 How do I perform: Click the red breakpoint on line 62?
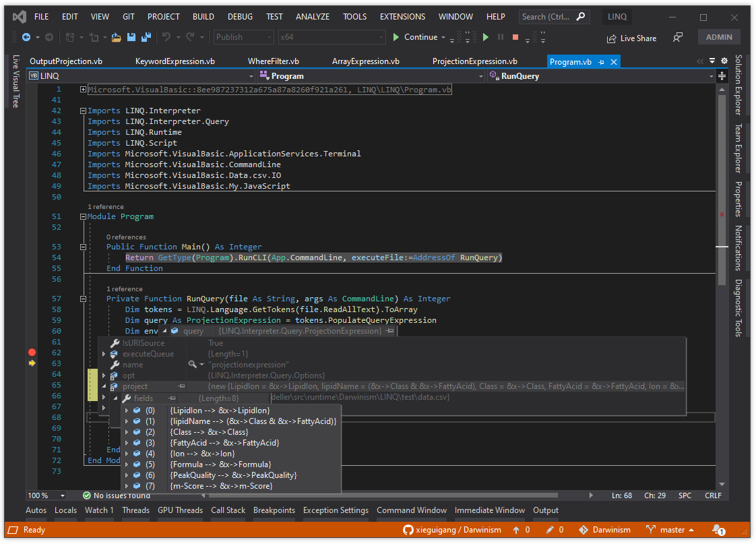pos(32,353)
